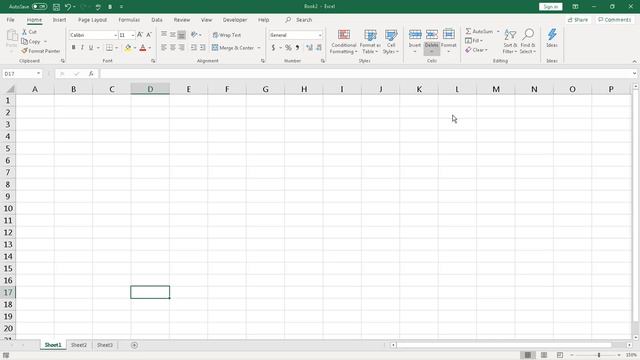Image resolution: width=640 pixels, height=360 pixels.
Task: Click the Sign in button
Action: click(x=551, y=7)
